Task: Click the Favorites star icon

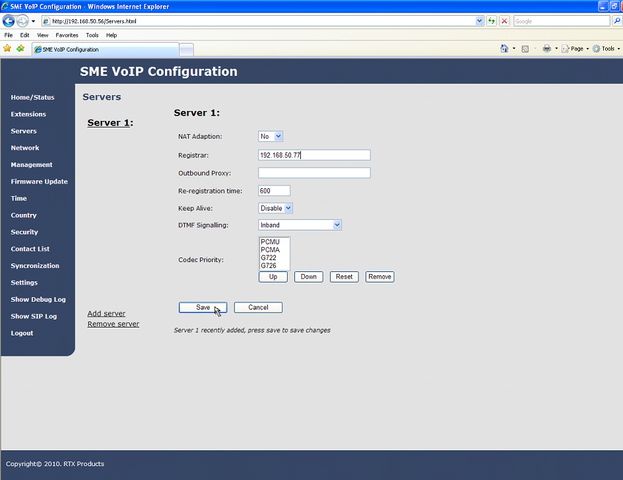Action: (x=7, y=48)
